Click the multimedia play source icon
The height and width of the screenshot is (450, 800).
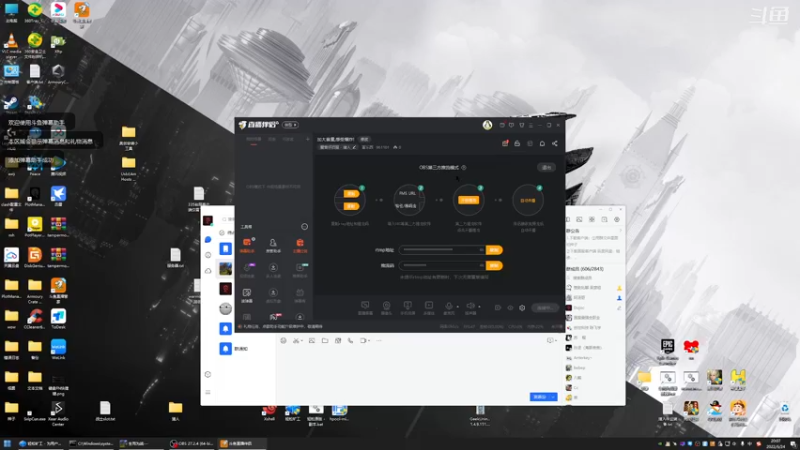point(429,305)
